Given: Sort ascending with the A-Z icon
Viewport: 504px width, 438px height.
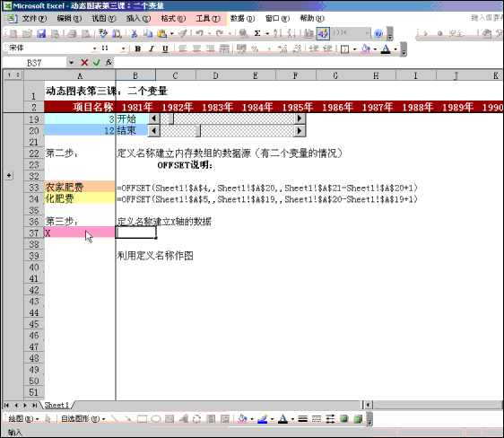Looking at the screenshot, I should 277,33.
